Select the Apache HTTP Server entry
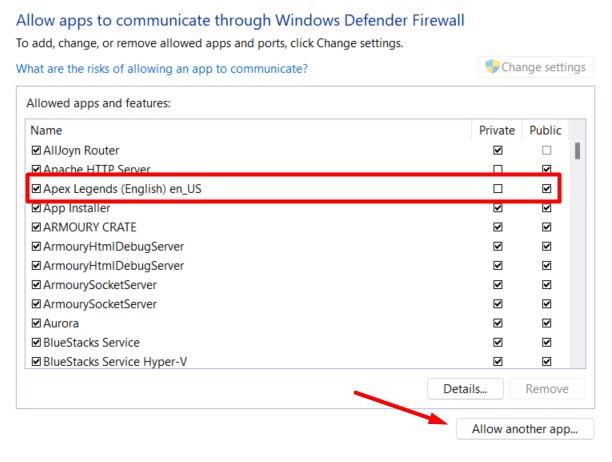The height and width of the screenshot is (462, 612). (96, 169)
